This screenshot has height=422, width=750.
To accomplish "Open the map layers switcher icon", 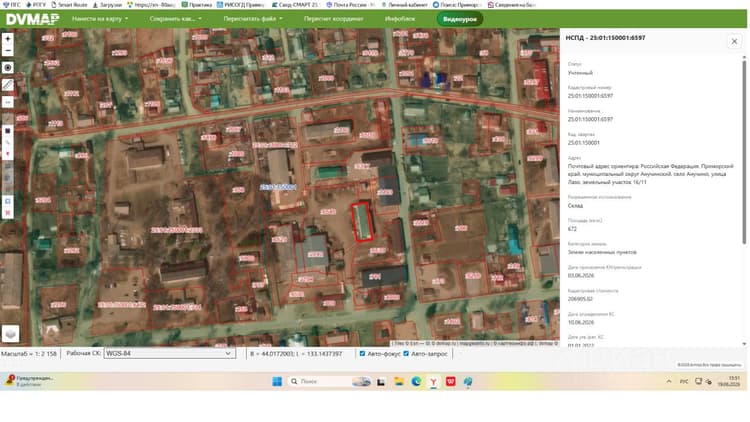I will click(11, 333).
